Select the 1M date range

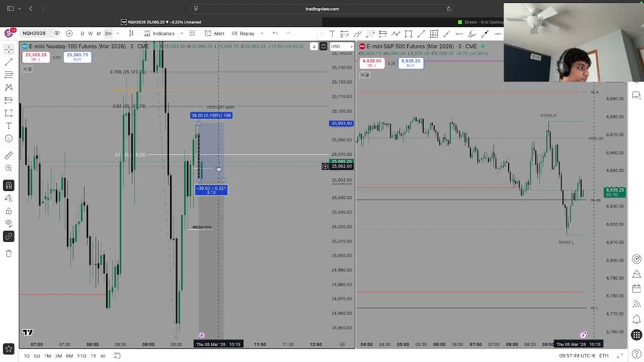pyautogui.click(x=47, y=356)
